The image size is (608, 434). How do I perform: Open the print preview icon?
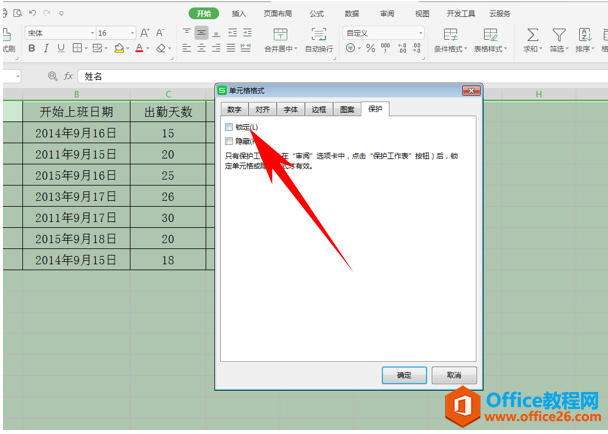[18, 13]
